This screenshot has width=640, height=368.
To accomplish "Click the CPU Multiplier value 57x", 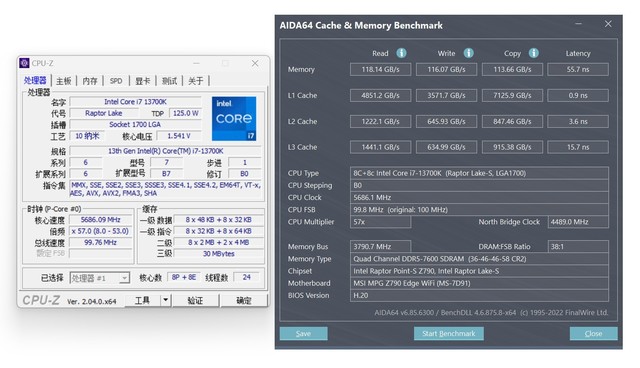I will (380, 222).
